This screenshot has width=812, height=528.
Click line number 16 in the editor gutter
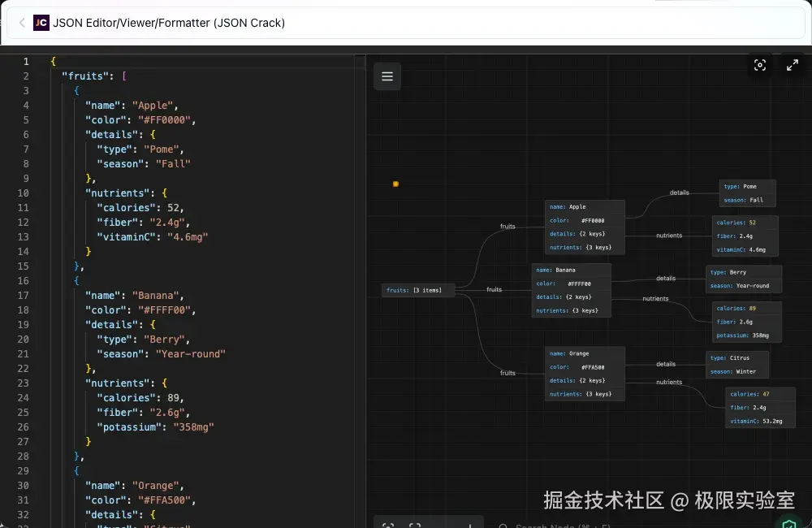tap(24, 281)
